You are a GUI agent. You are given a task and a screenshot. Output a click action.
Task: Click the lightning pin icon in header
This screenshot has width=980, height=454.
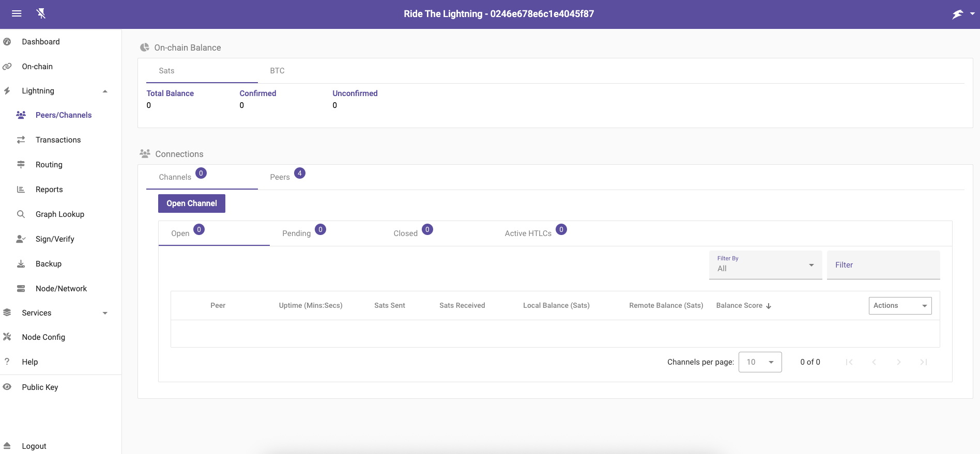click(41, 13)
